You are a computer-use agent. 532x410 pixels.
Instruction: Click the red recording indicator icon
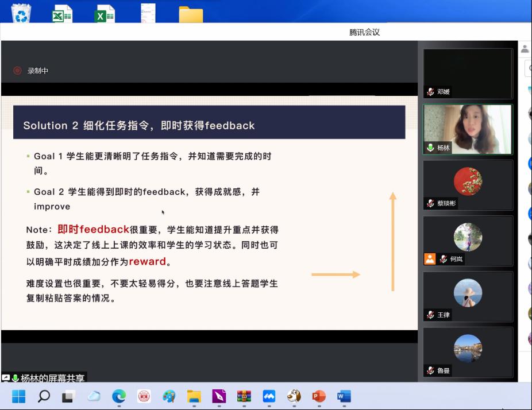coord(17,71)
